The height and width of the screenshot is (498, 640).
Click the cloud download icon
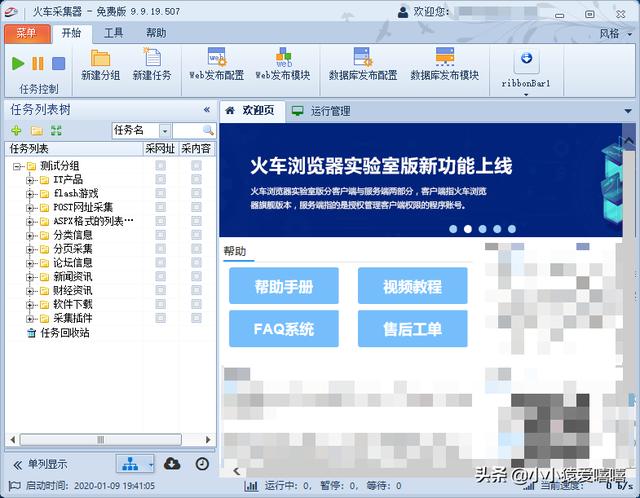point(172,464)
